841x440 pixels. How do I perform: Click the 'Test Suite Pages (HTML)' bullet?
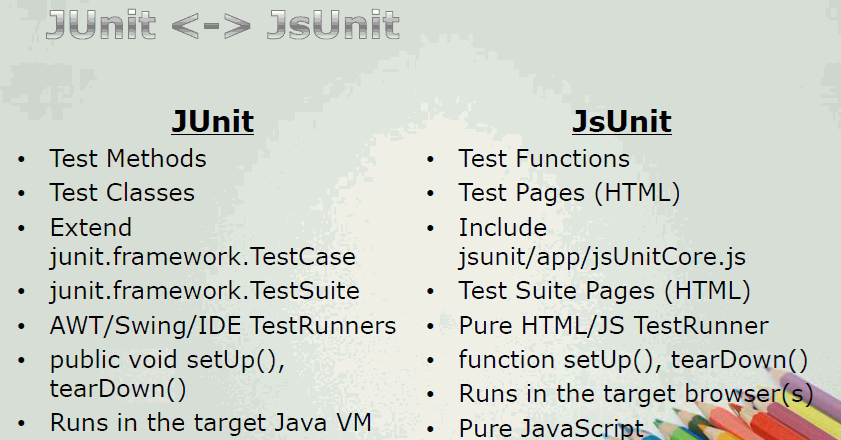tap(604, 291)
